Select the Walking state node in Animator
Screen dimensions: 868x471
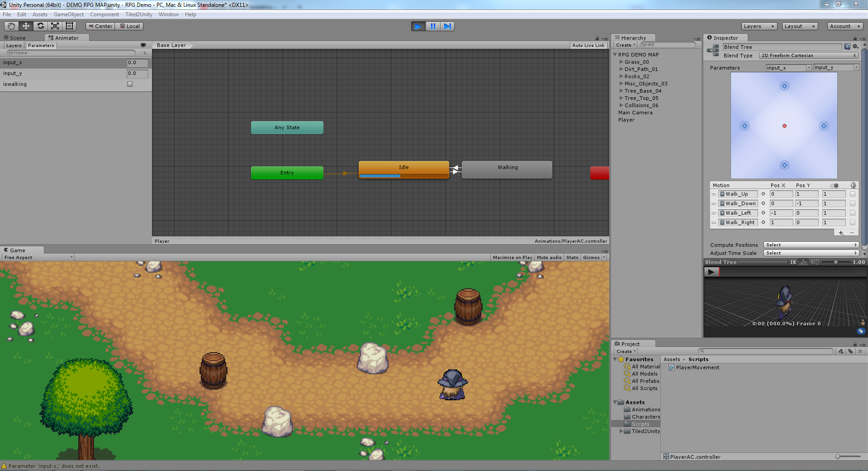(x=507, y=170)
